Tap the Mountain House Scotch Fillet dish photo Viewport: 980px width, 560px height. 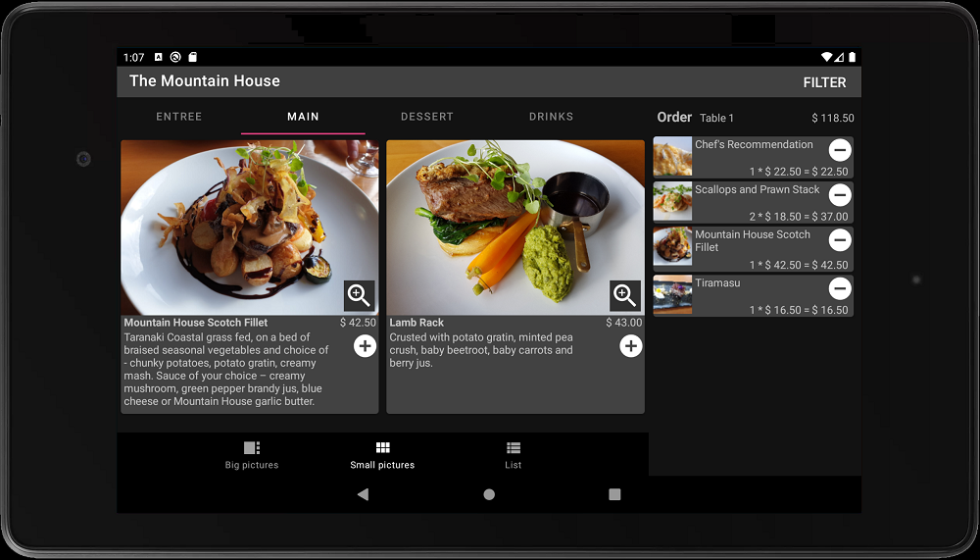click(x=249, y=228)
